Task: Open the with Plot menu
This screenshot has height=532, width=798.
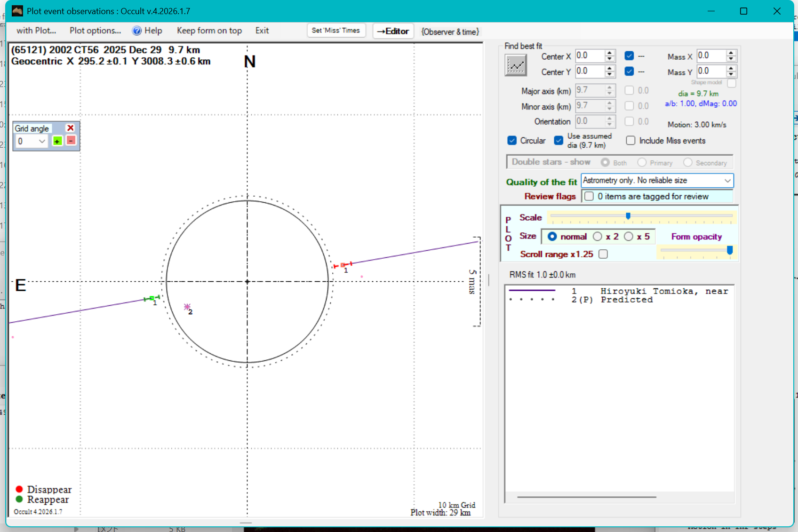Action: (36, 31)
